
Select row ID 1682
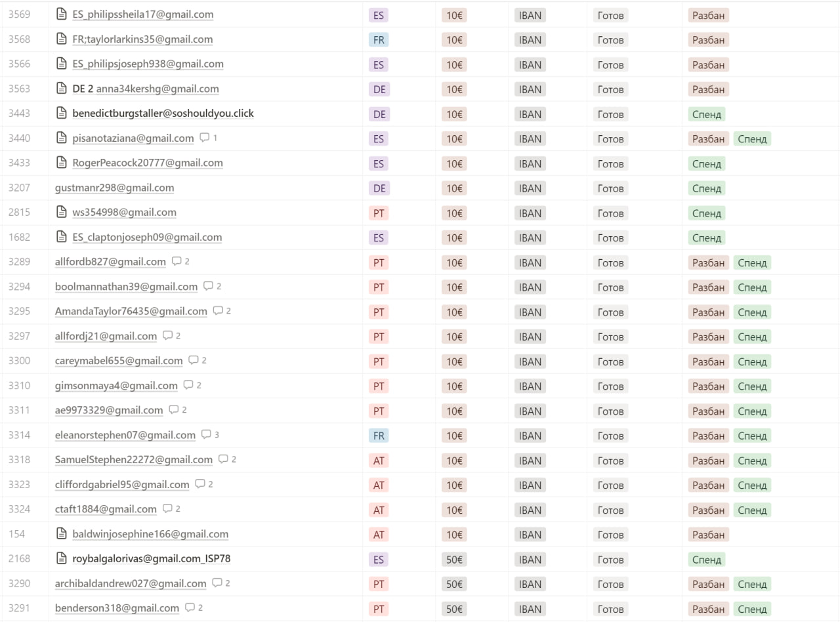point(19,238)
